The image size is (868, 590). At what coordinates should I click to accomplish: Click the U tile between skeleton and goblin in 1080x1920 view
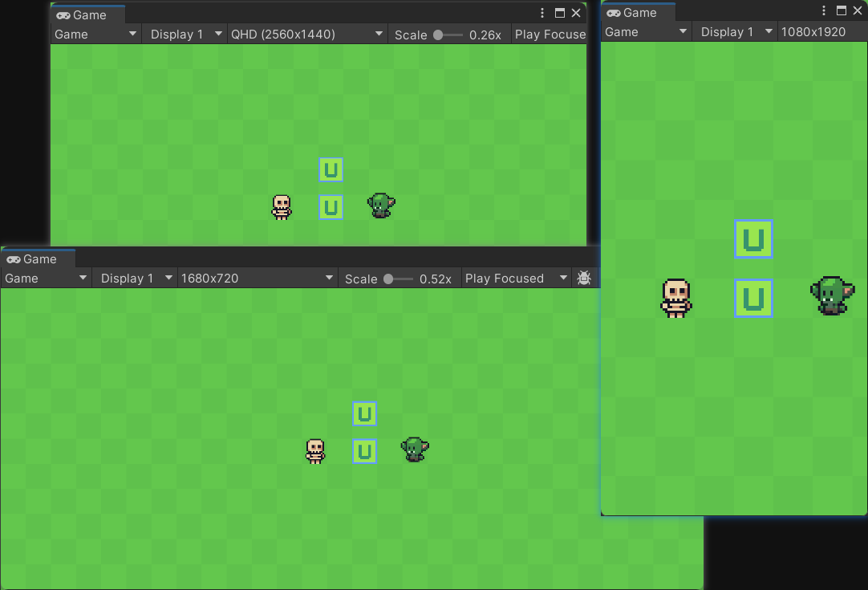pyautogui.click(x=753, y=299)
